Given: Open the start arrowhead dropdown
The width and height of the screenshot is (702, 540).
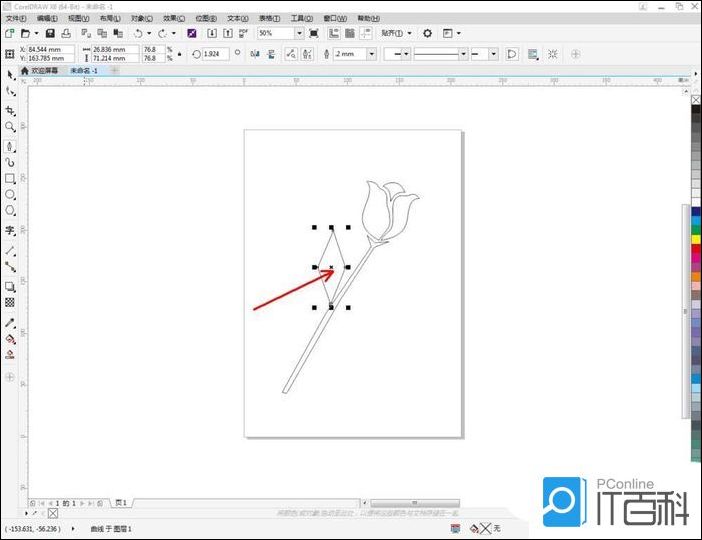Looking at the screenshot, I should click(406, 54).
